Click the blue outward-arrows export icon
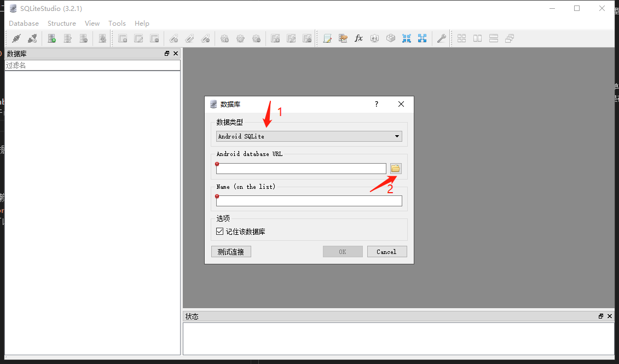 [x=423, y=38]
